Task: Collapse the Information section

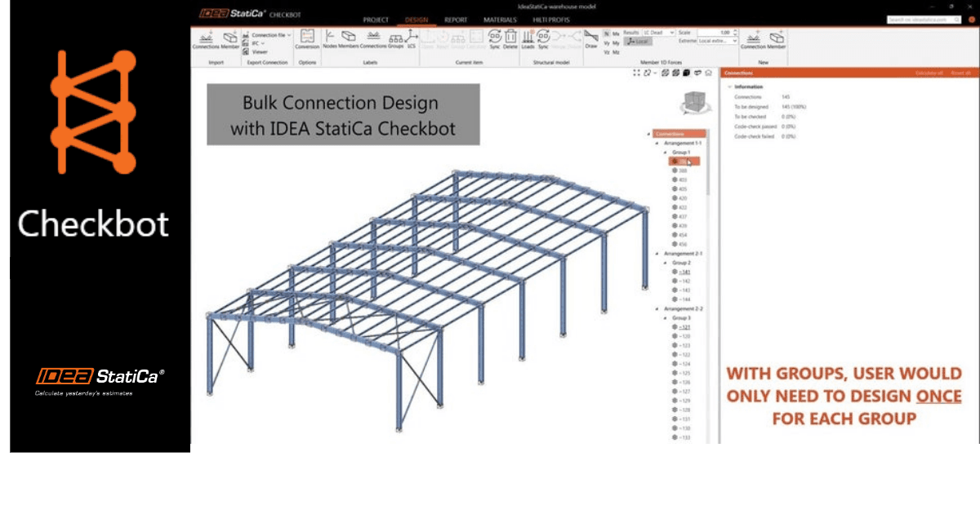Action: [x=729, y=86]
